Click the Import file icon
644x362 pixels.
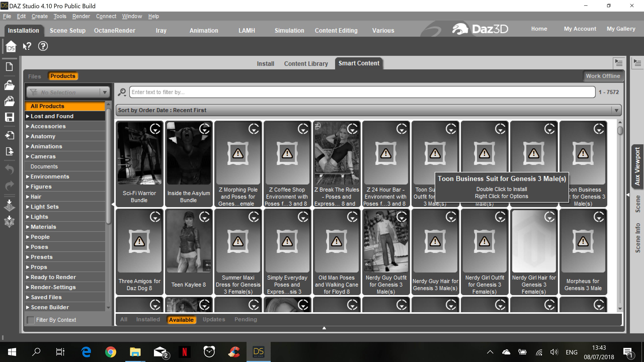click(10, 136)
